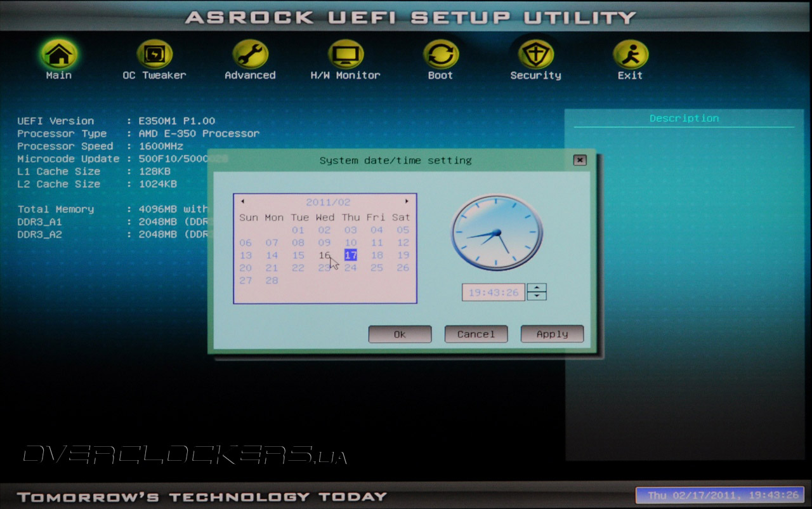The image size is (812, 509).
Task: Select day 08 in the calendar
Action: pos(298,243)
